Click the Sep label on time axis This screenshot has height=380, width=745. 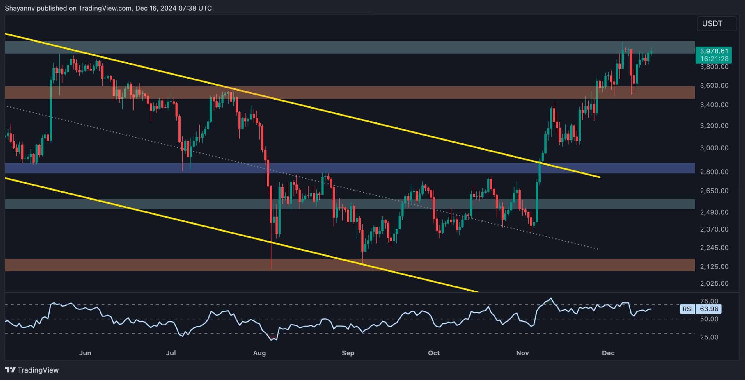coord(348,353)
